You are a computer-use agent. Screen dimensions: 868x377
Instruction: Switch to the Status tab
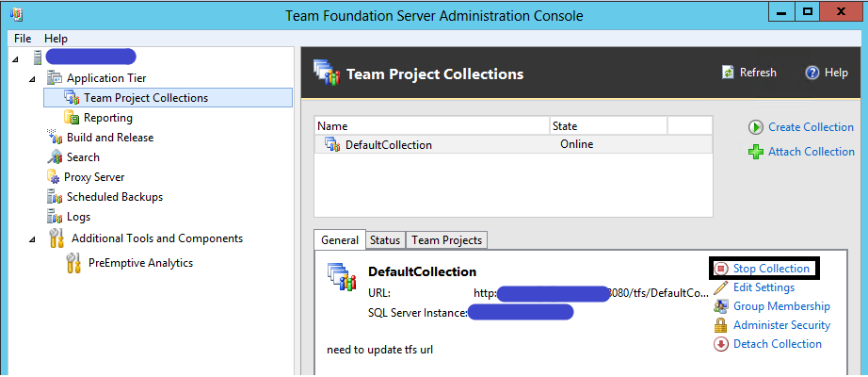[385, 240]
